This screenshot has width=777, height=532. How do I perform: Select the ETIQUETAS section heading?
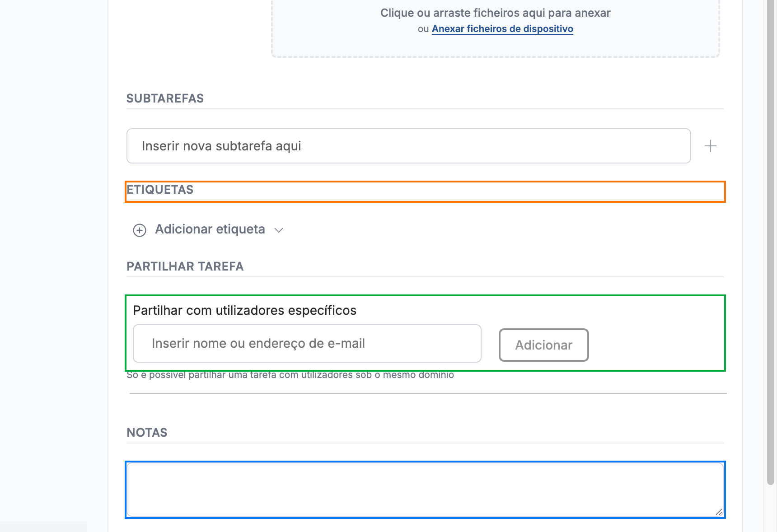click(160, 190)
